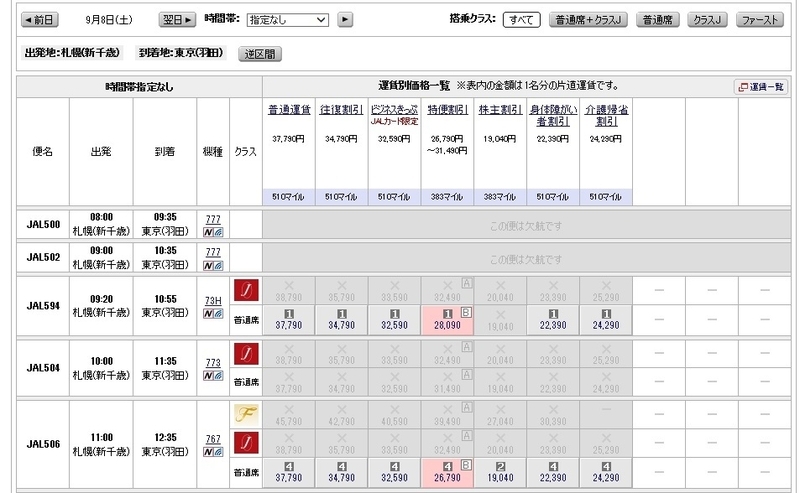The image size is (800, 493).
Task: Select JAL594 普通席 32,590 business fare
Action: (394, 320)
